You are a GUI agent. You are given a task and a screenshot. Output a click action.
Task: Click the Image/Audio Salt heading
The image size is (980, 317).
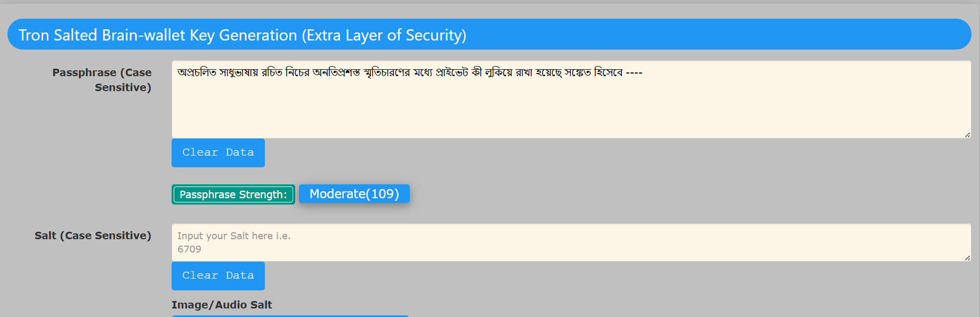(222, 305)
